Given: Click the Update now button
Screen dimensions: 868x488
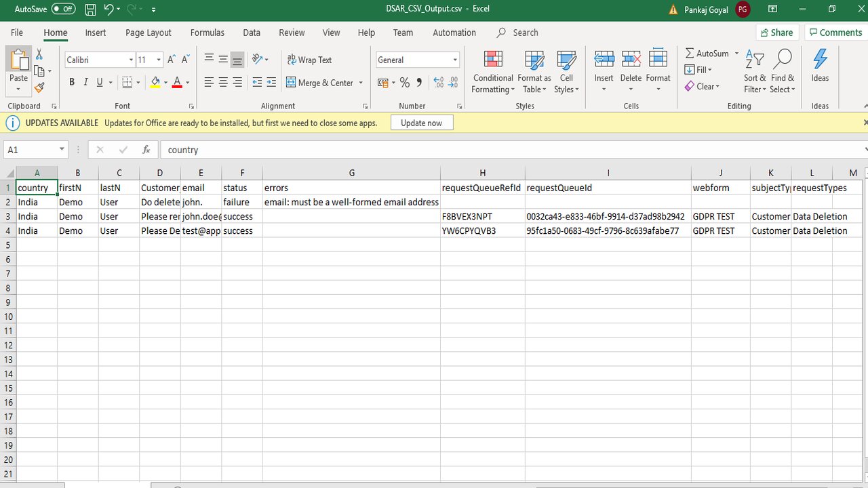Looking at the screenshot, I should 421,123.
